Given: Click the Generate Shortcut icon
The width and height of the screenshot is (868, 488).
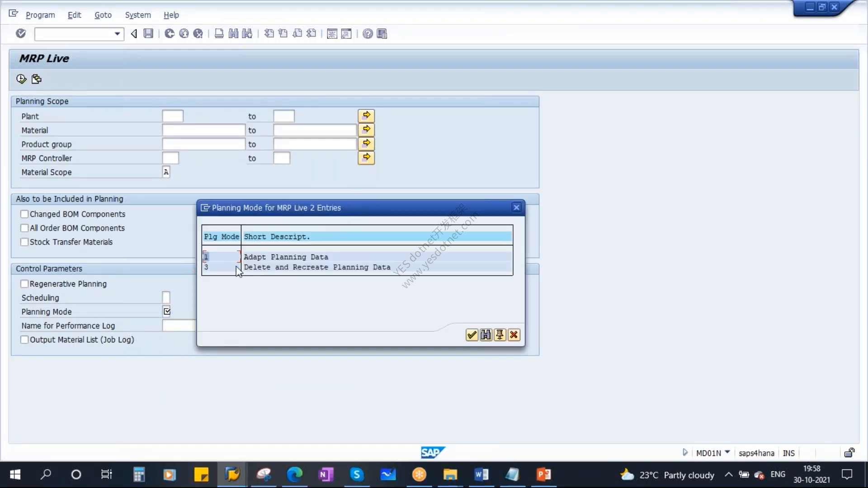Looking at the screenshot, I should pos(346,34).
